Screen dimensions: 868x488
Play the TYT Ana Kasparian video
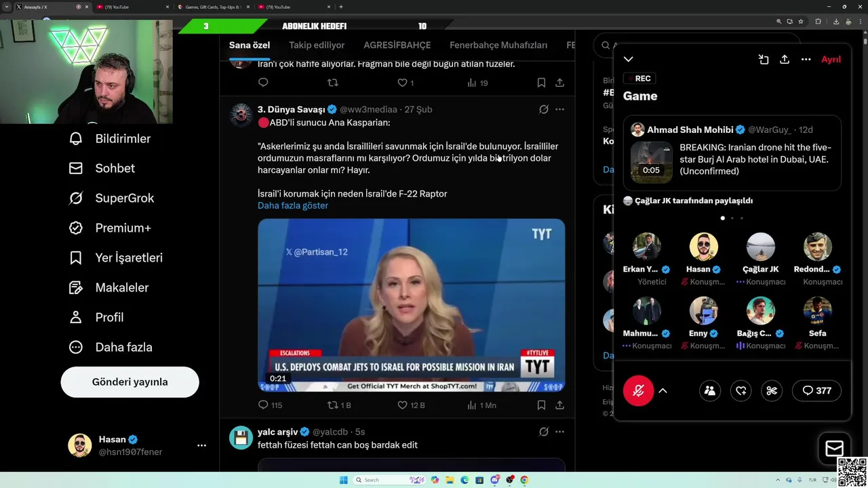tap(411, 305)
